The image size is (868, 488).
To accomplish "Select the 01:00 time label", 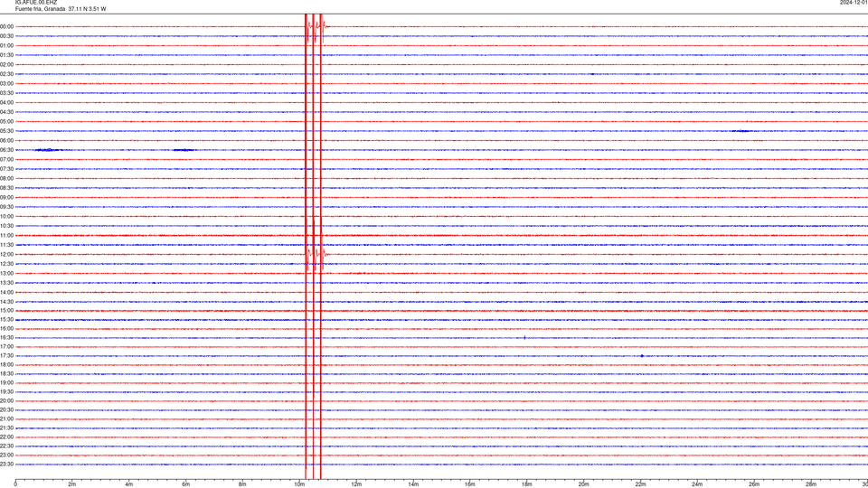I will (6, 45).
